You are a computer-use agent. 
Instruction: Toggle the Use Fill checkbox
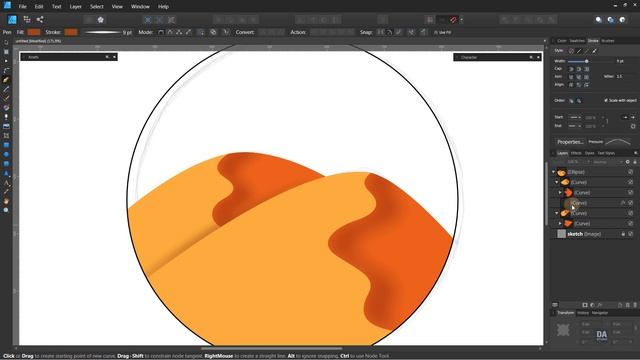click(436, 32)
